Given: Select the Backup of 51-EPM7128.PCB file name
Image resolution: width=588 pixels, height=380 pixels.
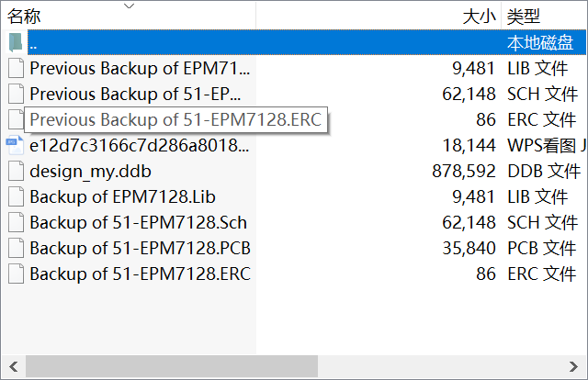Looking at the screenshot, I should [140, 248].
